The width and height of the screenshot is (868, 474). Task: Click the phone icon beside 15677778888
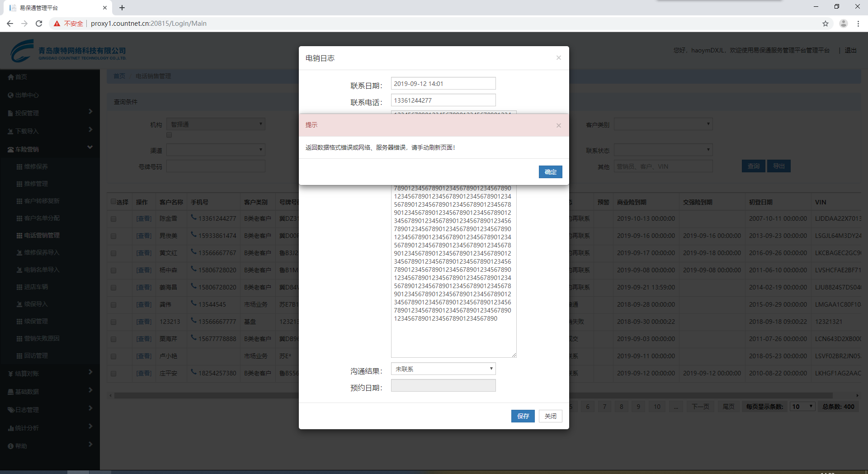pyautogui.click(x=193, y=338)
